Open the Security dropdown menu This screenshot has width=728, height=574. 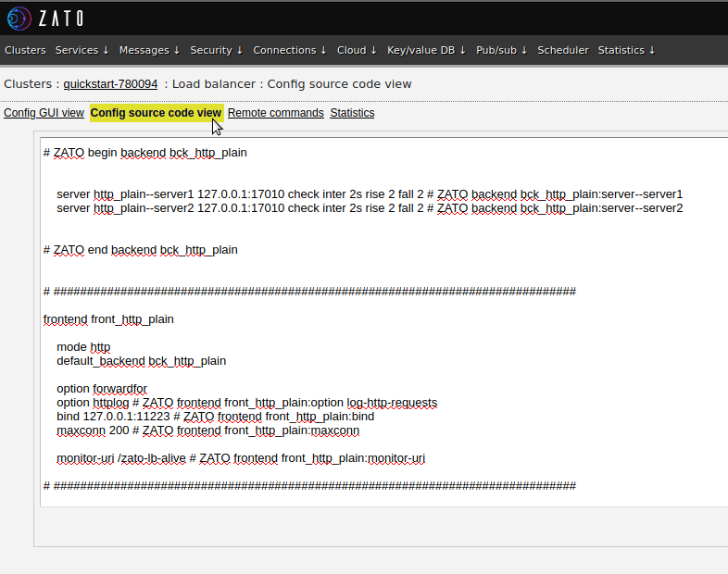[216, 50]
